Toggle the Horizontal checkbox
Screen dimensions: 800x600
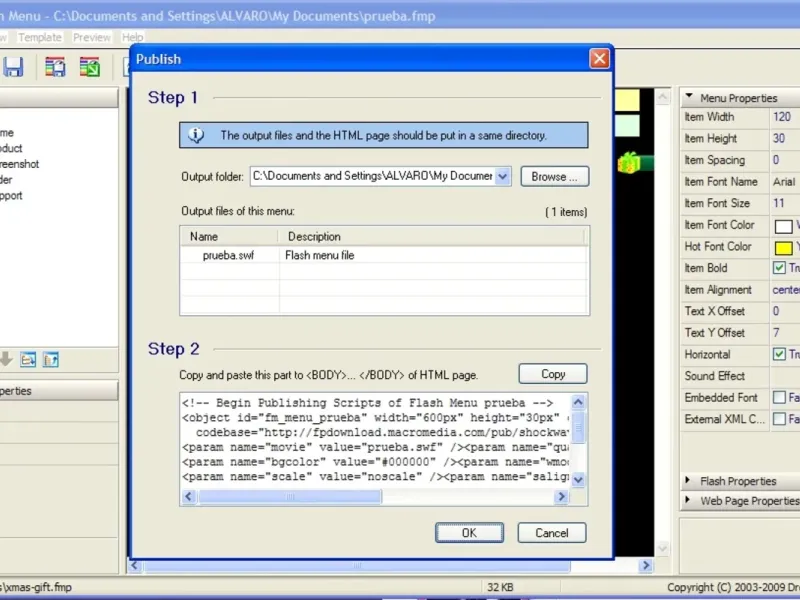779,354
